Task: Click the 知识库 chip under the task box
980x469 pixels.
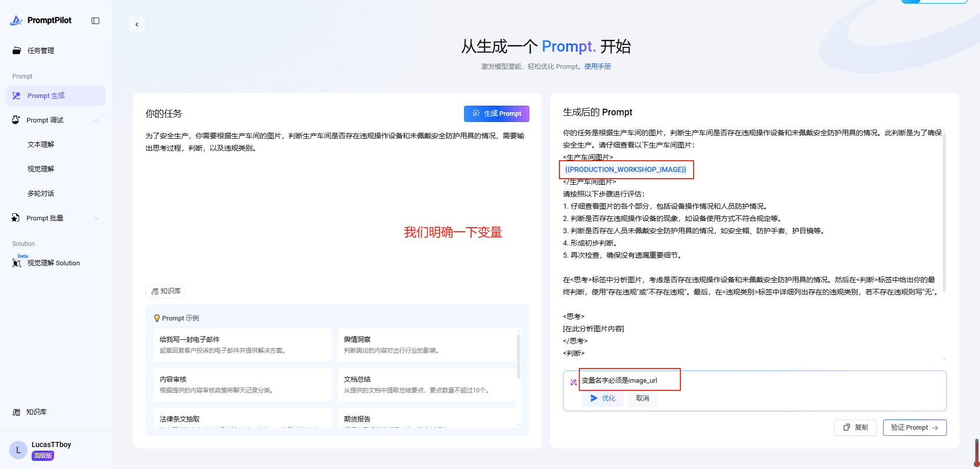Action: 166,291
